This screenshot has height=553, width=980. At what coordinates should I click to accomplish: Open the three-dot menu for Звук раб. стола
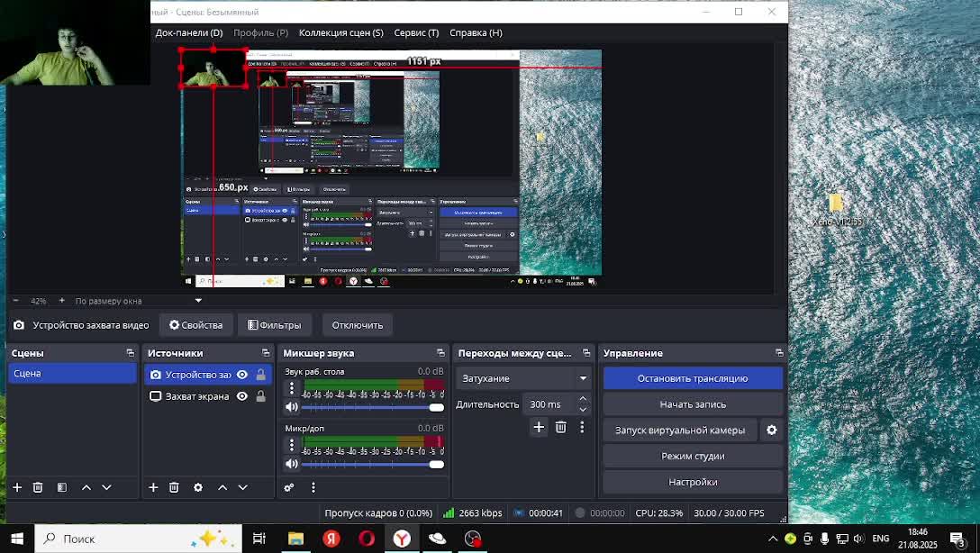click(x=291, y=388)
